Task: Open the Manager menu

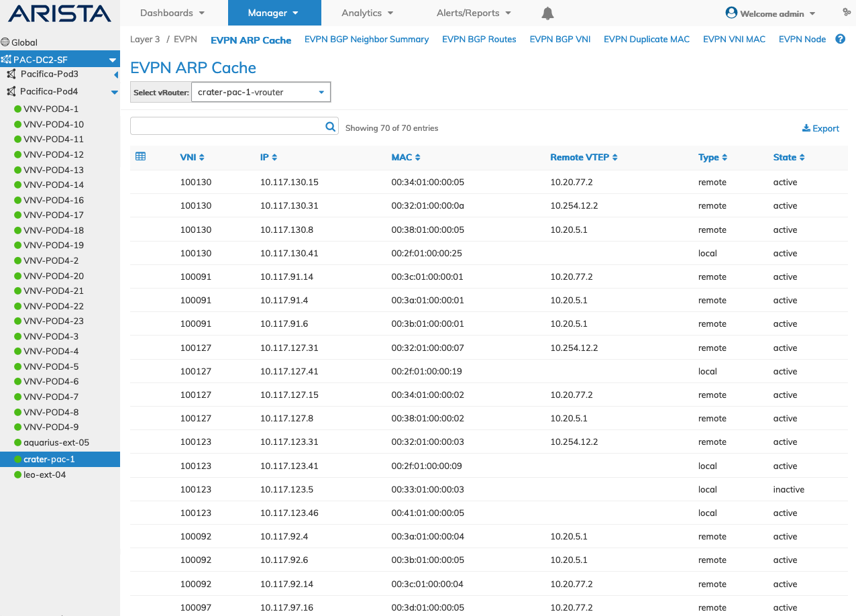Action: pyautogui.click(x=274, y=13)
